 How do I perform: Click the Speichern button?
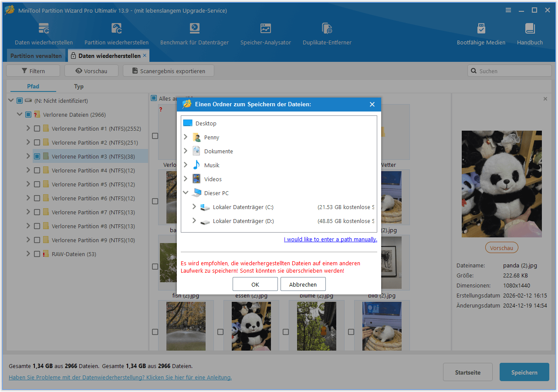[524, 372]
